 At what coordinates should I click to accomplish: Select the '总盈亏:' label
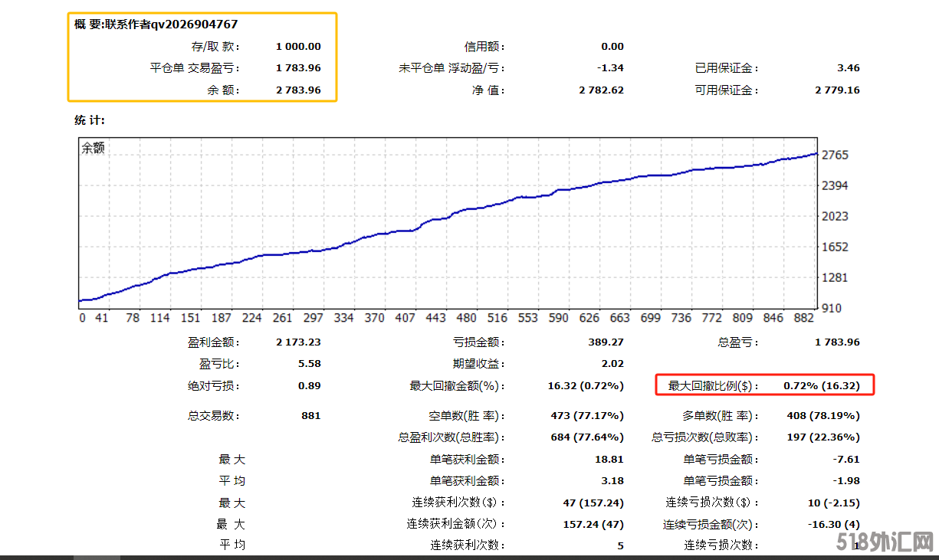739,342
